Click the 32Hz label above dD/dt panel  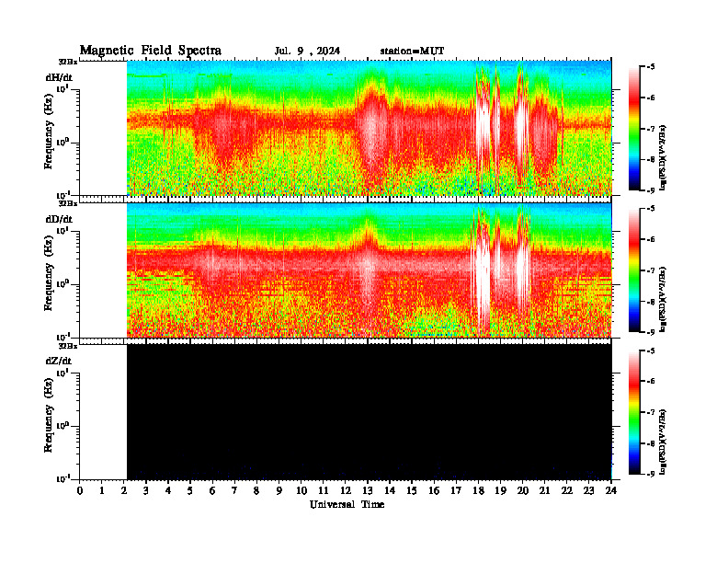[x=68, y=203]
